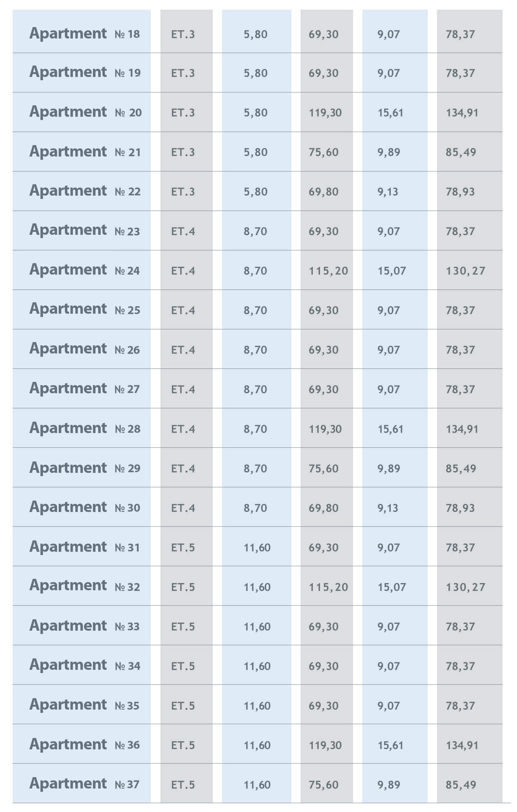Screen dimensions: 517x812
Task: Select area 75,60 in Apartment № 21 row
Action: tap(324, 152)
